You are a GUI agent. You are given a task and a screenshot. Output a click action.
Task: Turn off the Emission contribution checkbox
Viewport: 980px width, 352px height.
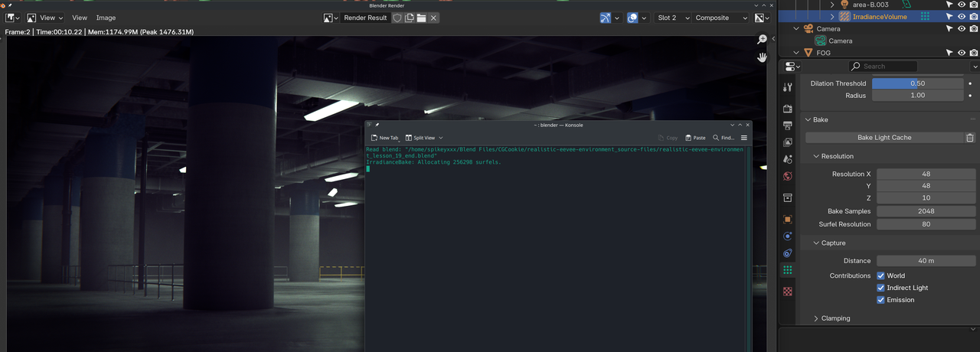tap(880, 300)
